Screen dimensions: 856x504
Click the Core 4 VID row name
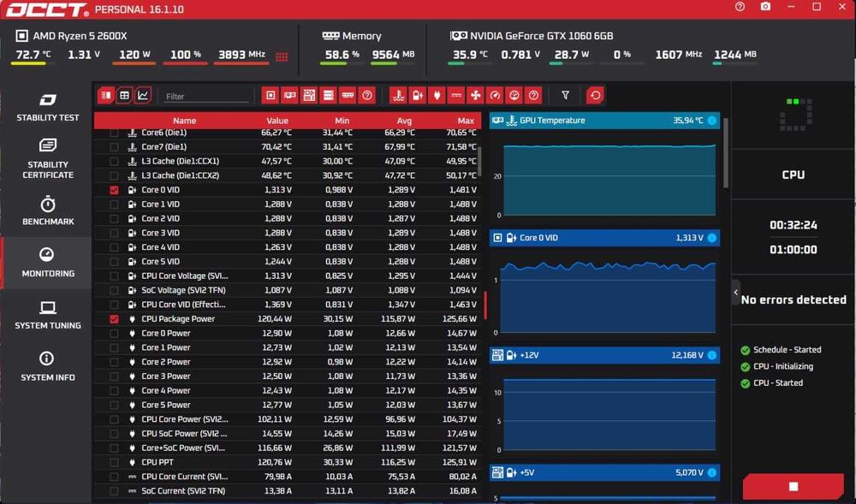[x=161, y=247]
